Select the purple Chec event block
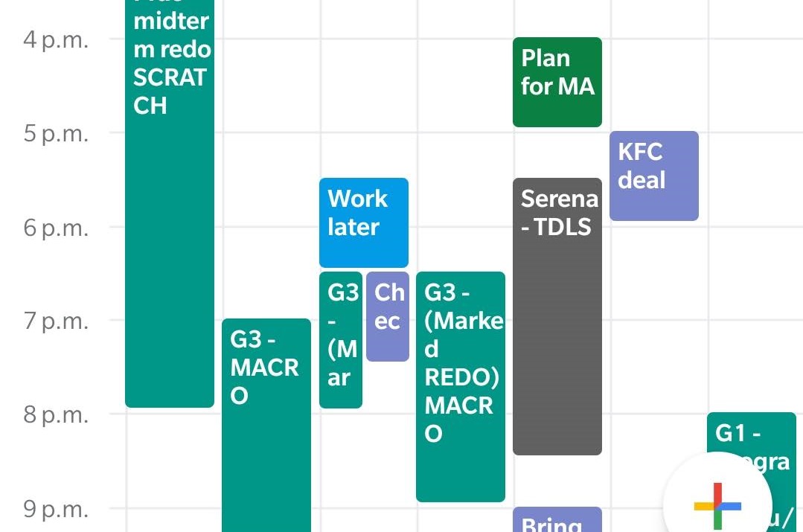The width and height of the screenshot is (803, 532). pyautogui.click(x=388, y=316)
